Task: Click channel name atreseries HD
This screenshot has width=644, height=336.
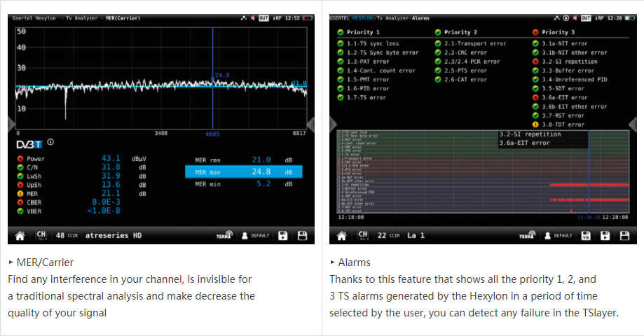Action: pyautogui.click(x=114, y=236)
